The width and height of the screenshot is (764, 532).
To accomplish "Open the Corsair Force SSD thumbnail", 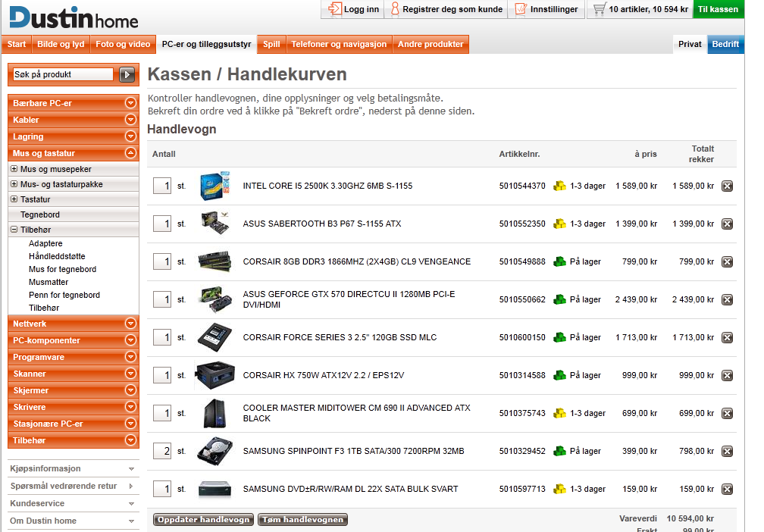I will click(215, 337).
